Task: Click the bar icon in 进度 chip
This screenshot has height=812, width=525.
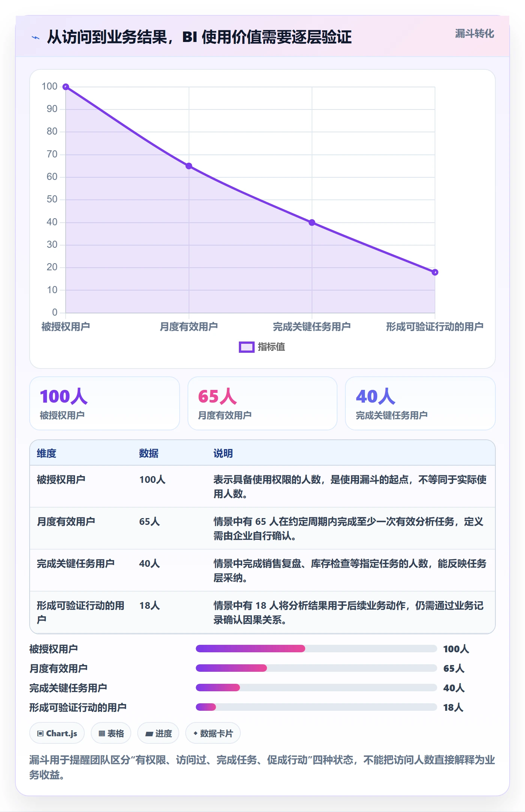Action: (149, 734)
